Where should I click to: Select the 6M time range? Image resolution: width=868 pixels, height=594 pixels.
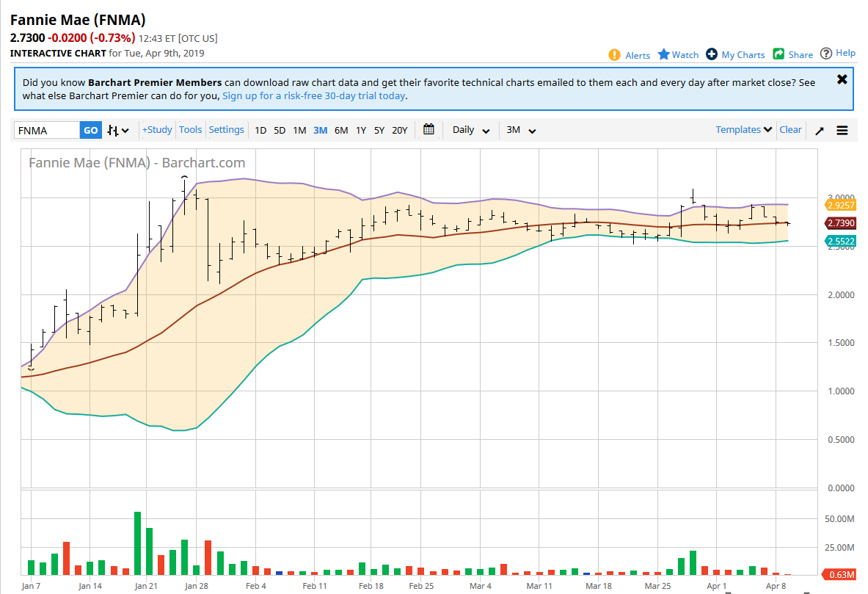pos(341,130)
